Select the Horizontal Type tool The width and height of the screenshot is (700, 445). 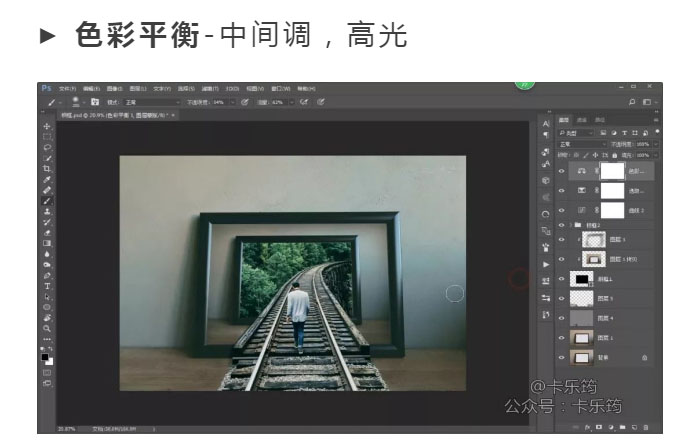pos(47,286)
